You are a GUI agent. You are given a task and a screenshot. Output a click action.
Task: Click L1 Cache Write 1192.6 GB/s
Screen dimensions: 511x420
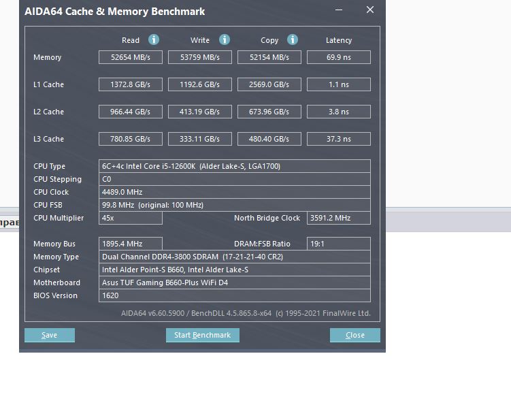coord(200,84)
